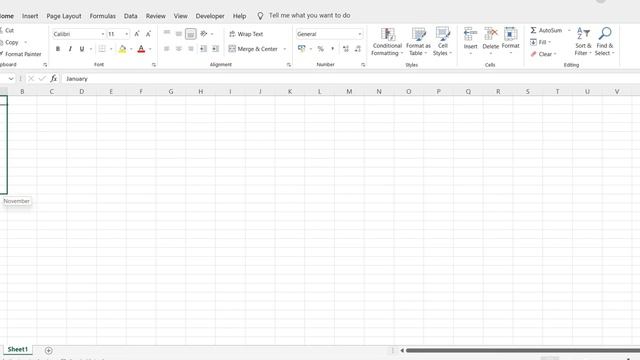The height and width of the screenshot is (360, 640).
Task: Increase font size
Action: click(x=137, y=34)
